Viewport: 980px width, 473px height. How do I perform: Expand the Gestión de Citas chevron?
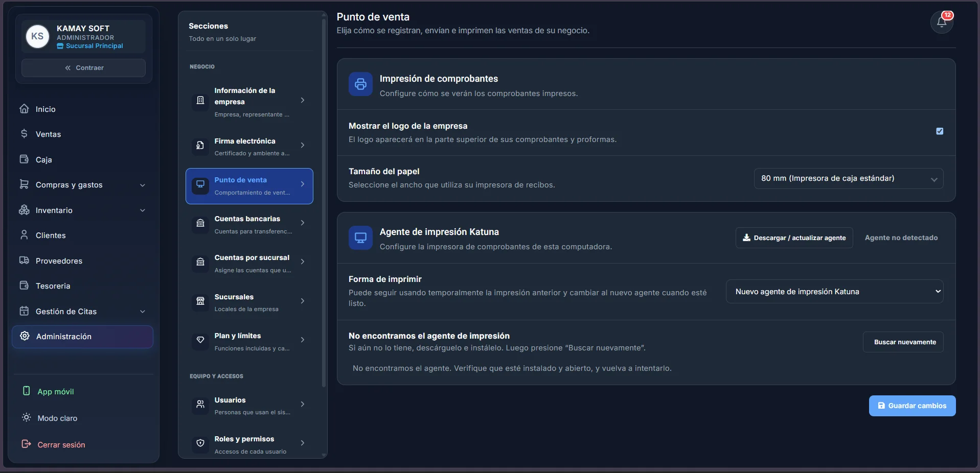point(143,312)
